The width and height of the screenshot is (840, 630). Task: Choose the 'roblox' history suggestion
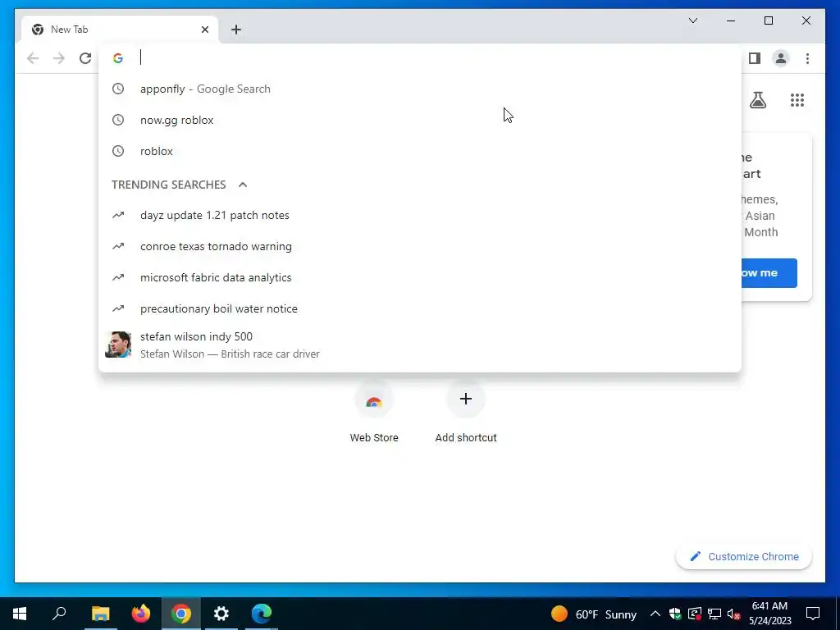pyautogui.click(x=420, y=151)
